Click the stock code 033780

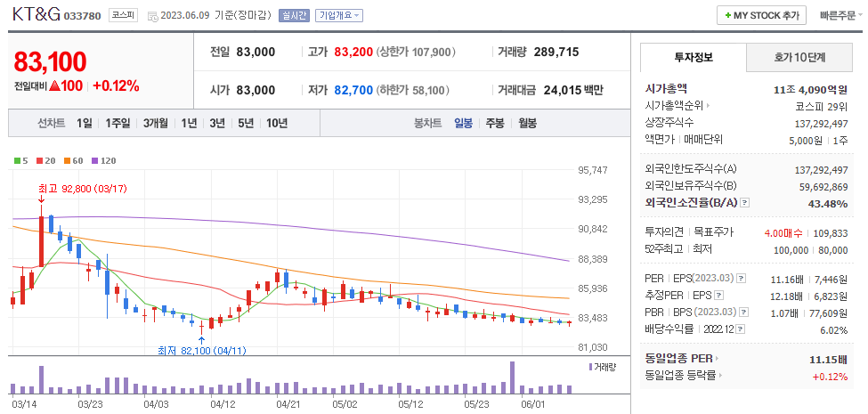coord(83,16)
